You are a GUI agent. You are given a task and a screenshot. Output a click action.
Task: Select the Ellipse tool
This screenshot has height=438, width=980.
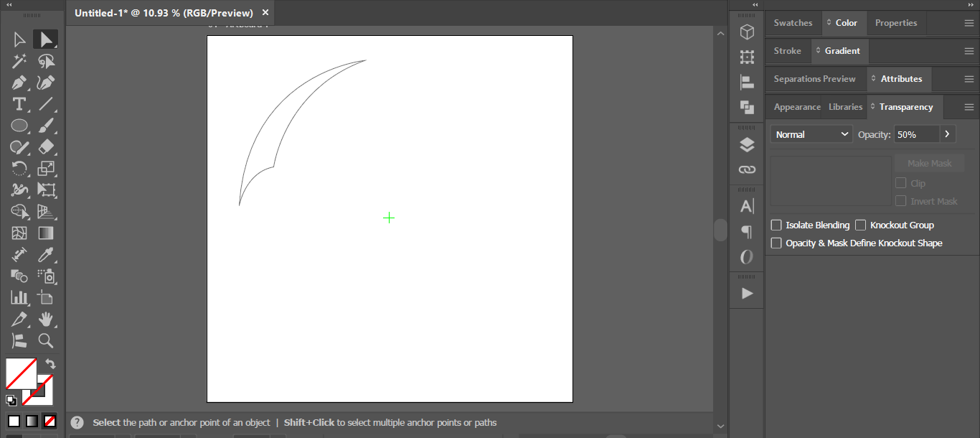(x=19, y=126)
